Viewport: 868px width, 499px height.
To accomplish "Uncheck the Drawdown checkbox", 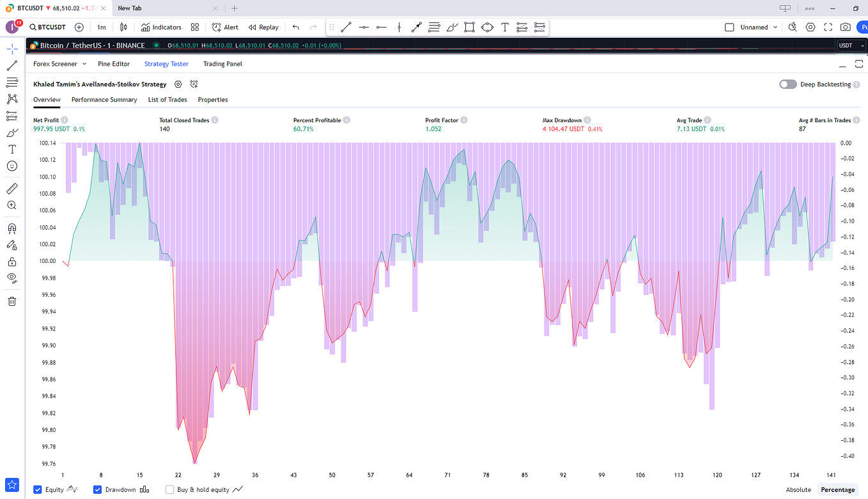I will coord(98,489).
